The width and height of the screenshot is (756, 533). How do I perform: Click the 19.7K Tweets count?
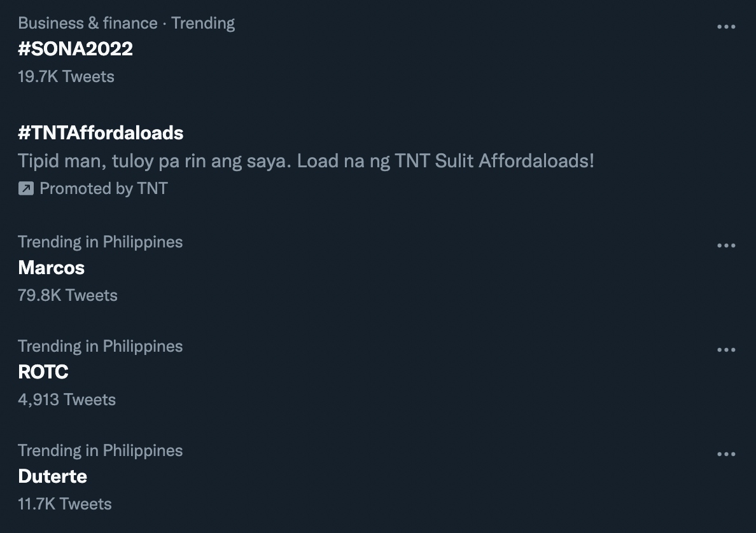click(x=66, y=76)
